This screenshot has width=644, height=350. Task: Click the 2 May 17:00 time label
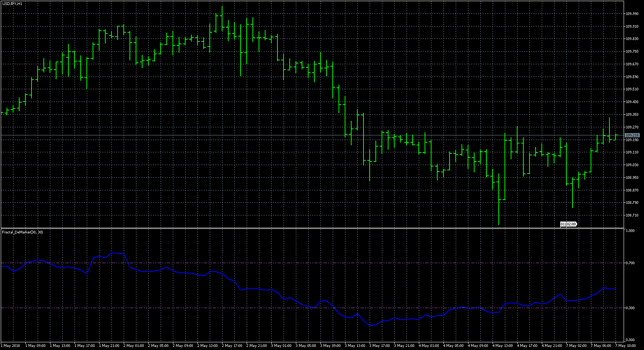pyautogui.click(x=232, y=345)
